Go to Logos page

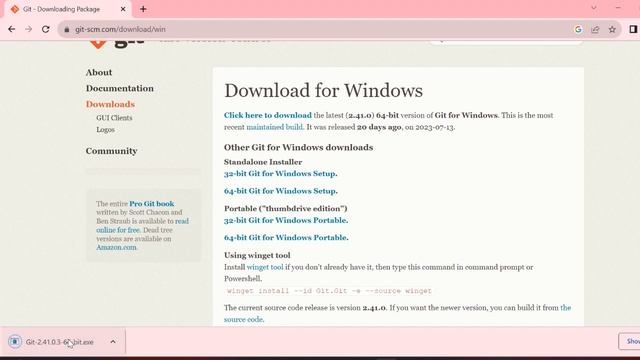(105, 130)
